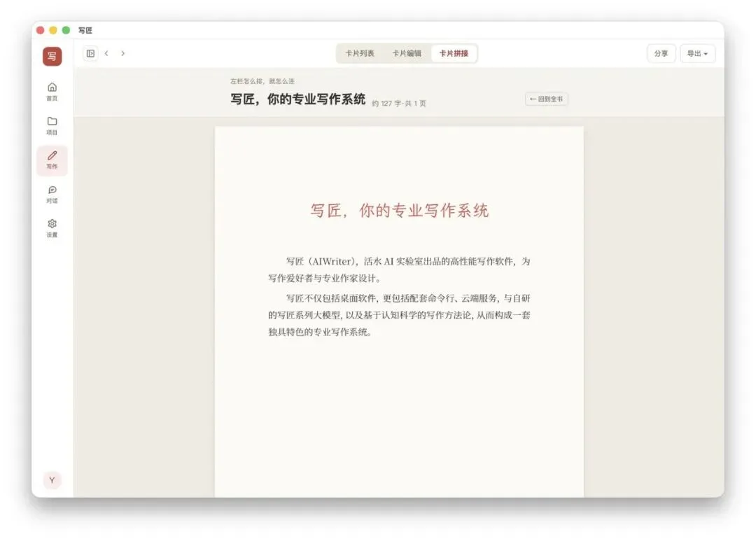Click paragraph starting 写匠不仅包括桌面软件
This screenshot has height=539, width=756.
(399, 315)
